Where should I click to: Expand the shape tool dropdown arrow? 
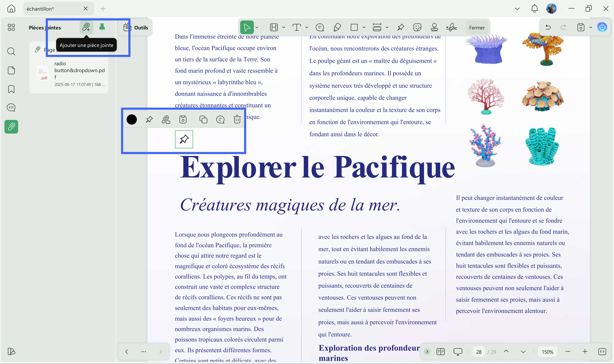pyautogui.click(x=364, y=28)
